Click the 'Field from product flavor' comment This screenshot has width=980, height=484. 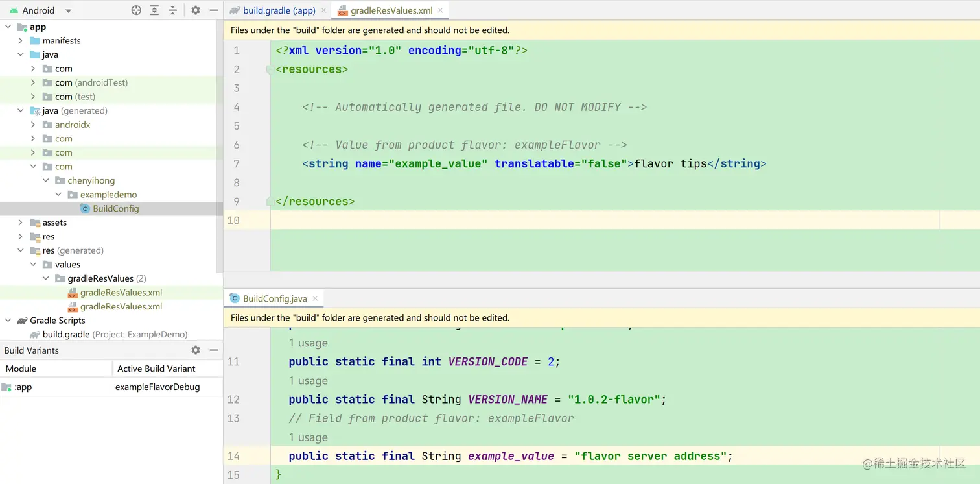[432, 418]
